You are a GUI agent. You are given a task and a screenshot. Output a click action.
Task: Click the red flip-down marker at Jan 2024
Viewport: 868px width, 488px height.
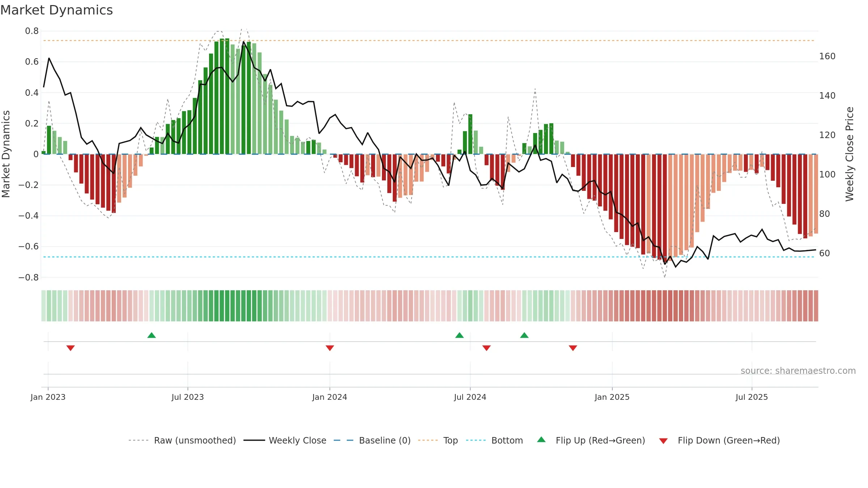click(x=330, y=348)
